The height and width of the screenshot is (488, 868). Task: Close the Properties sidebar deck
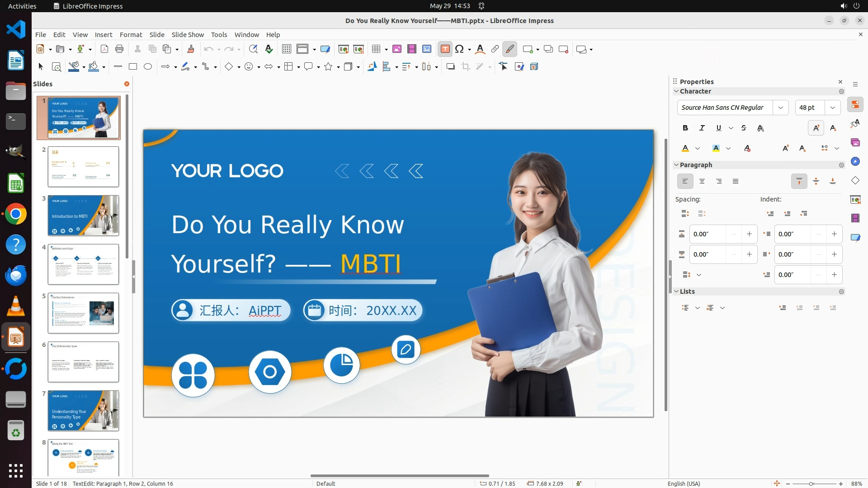click(840, 82)
